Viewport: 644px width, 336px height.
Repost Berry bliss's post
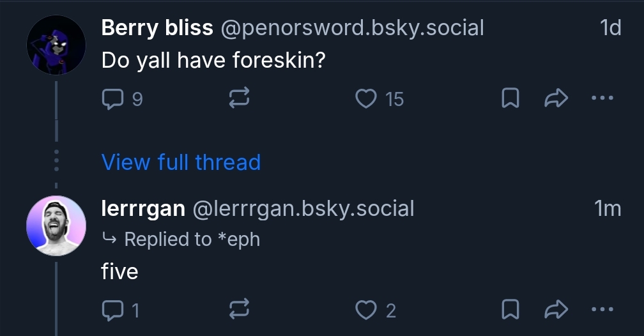coord(238,99)
